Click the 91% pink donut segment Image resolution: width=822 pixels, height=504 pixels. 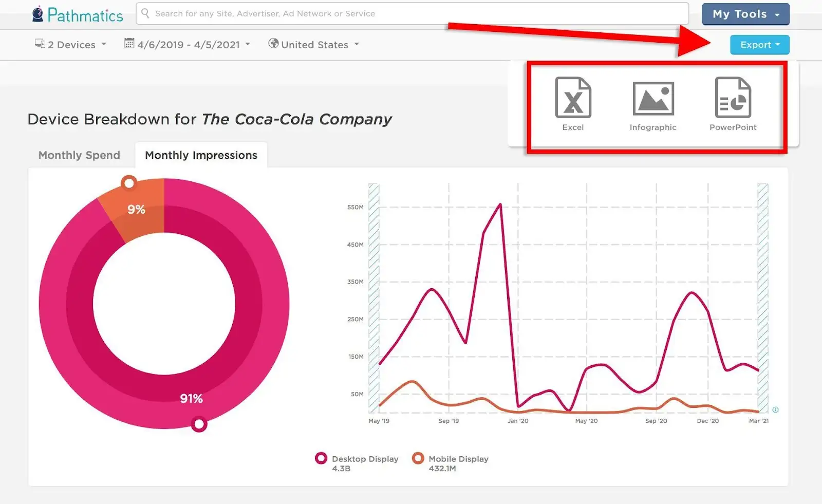coord(191,399)
